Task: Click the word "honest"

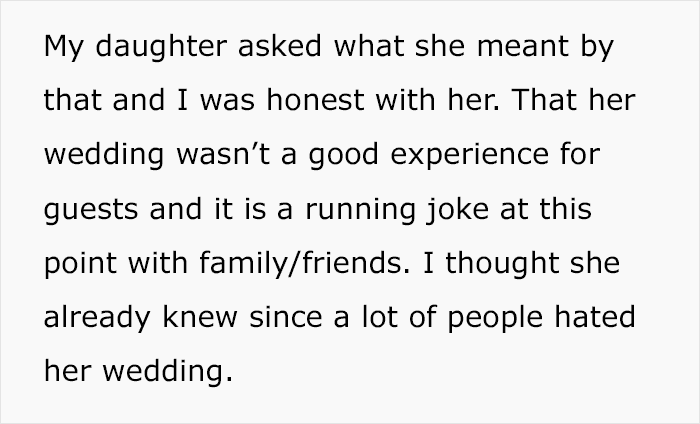Action: click(315, 100)
